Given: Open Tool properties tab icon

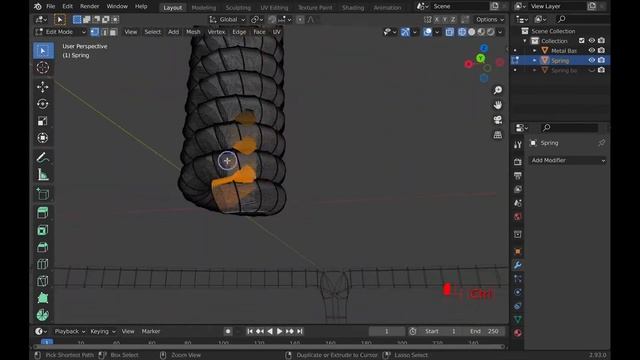Looking at the screenshot, I should 518,145.
